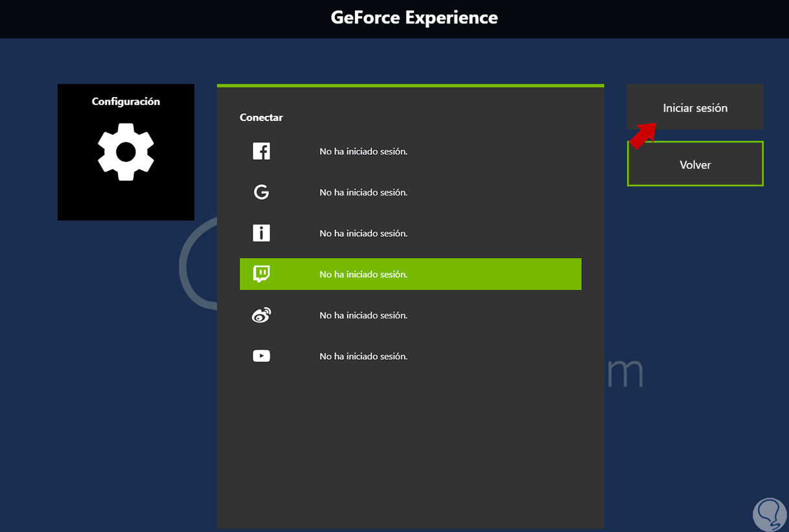This screenshot has height=532, width=789.
Task: Click Facebook's 'No ha iniciado sesión.' text
Action: pyautogui.click(x=363, y=151)
